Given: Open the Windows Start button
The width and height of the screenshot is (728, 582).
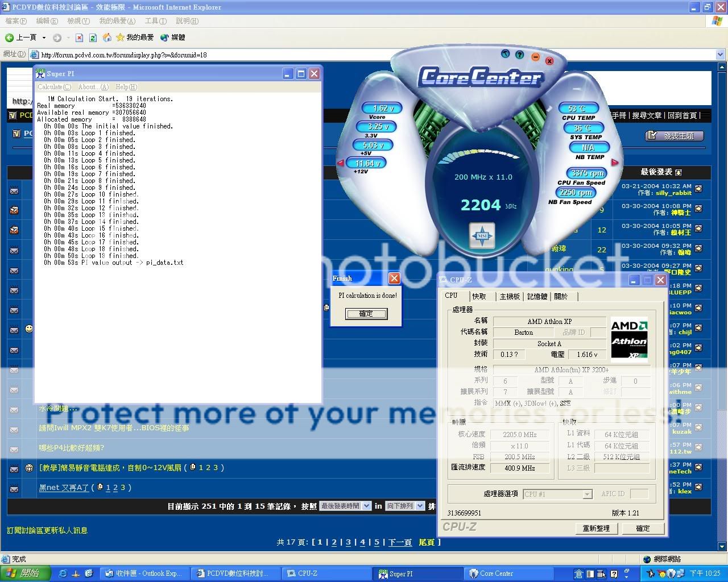Looking at the screenshot, I should (26, 573).
